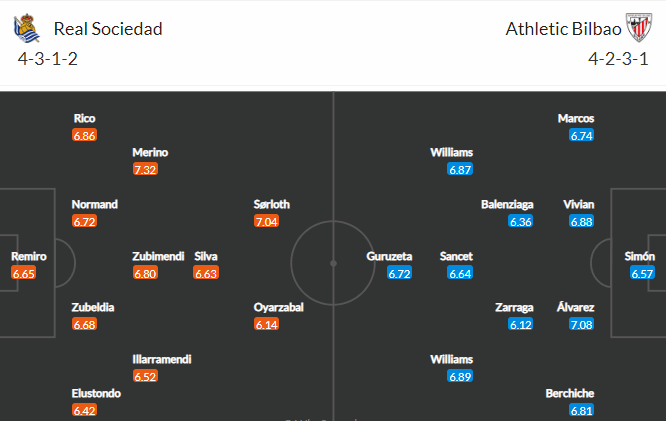666x421 pixels.
Task: Click player name Guruzeta
Action: [x=389, y=257]
